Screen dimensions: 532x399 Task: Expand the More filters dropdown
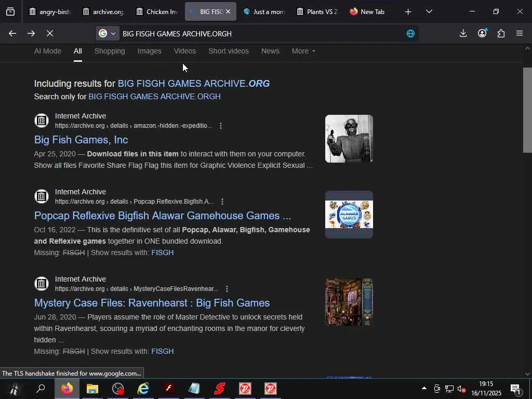[303, 51]
